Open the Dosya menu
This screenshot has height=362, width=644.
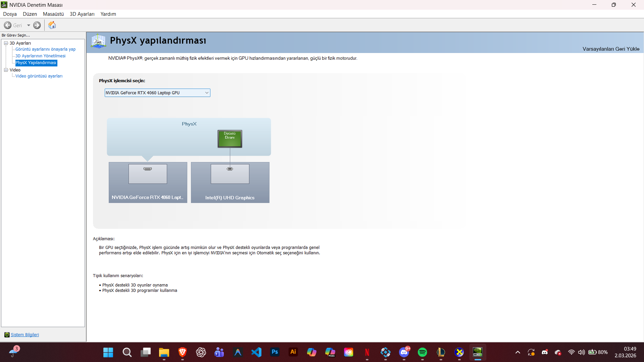pyautogui.click(x=10, y=14)
